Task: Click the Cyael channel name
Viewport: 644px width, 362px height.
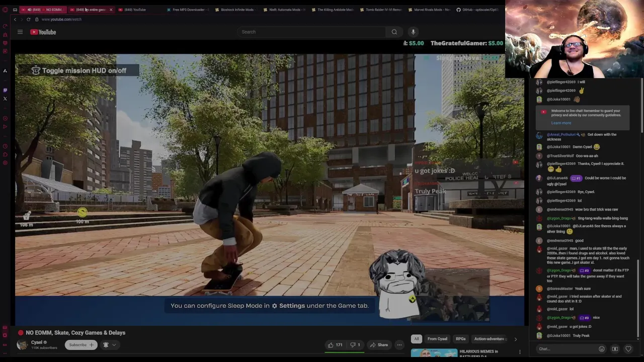Action: click(37, 342)
